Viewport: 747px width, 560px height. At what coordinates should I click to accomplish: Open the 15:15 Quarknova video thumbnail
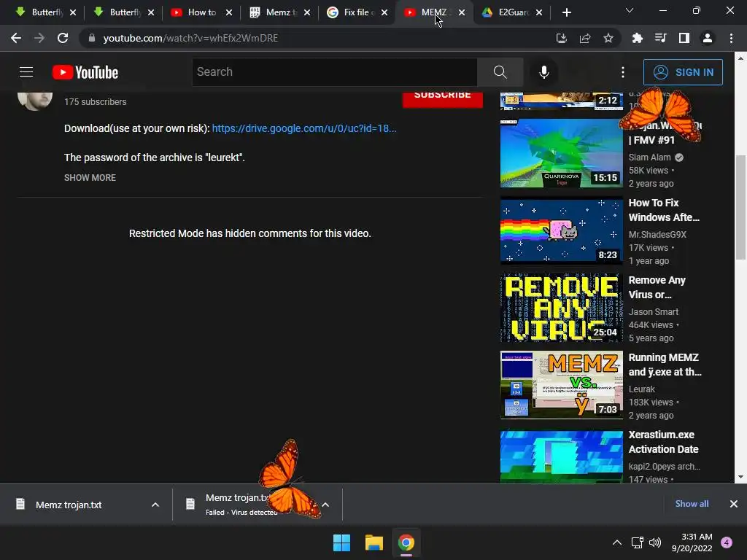[x=561, y=153]
